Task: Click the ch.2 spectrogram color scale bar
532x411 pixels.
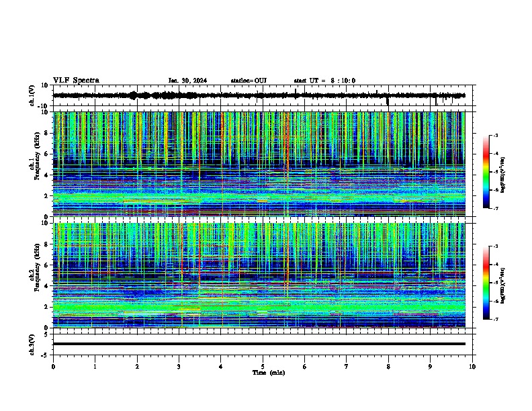Action: click(x=486, y=283)
